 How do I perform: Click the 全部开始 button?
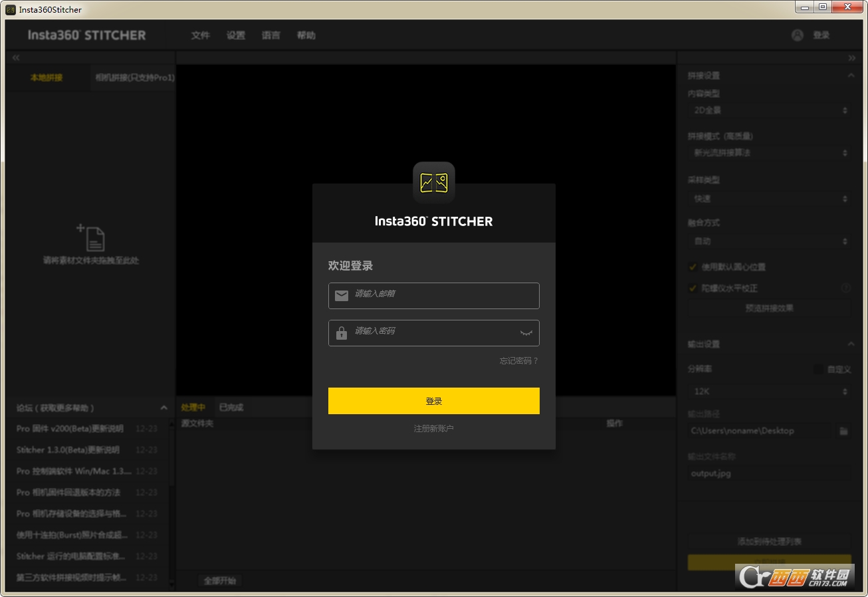(220, 580)
